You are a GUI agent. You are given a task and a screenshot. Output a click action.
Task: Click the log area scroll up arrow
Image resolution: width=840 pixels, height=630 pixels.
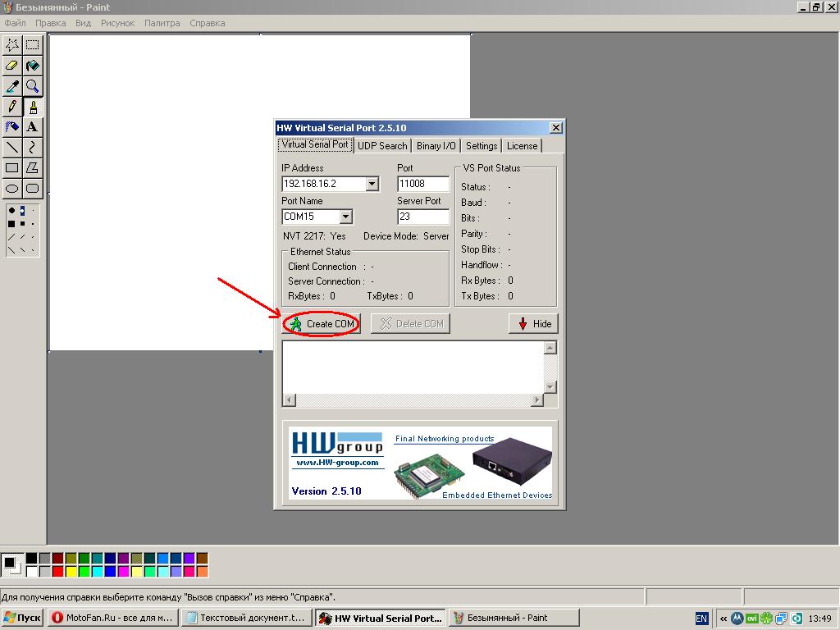pyautogui.click(x=550, y=348)
